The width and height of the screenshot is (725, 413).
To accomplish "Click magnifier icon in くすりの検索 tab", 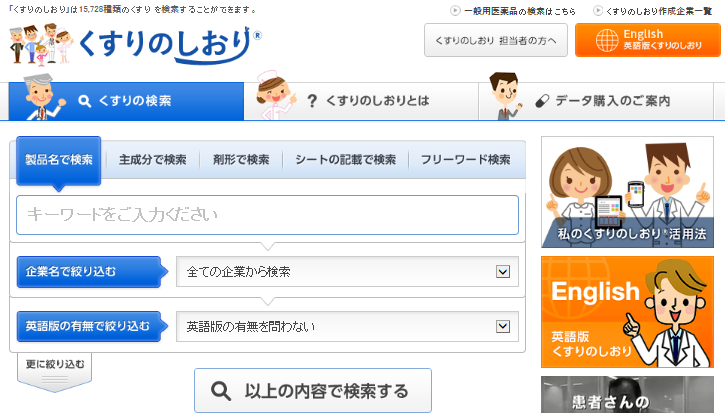I will [85, 101].
